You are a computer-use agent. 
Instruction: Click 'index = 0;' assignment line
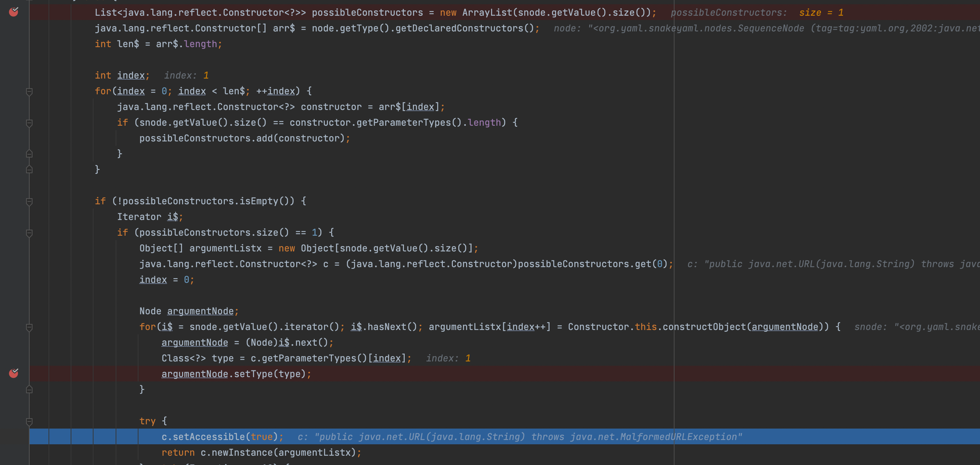click(x=167, y=280)
